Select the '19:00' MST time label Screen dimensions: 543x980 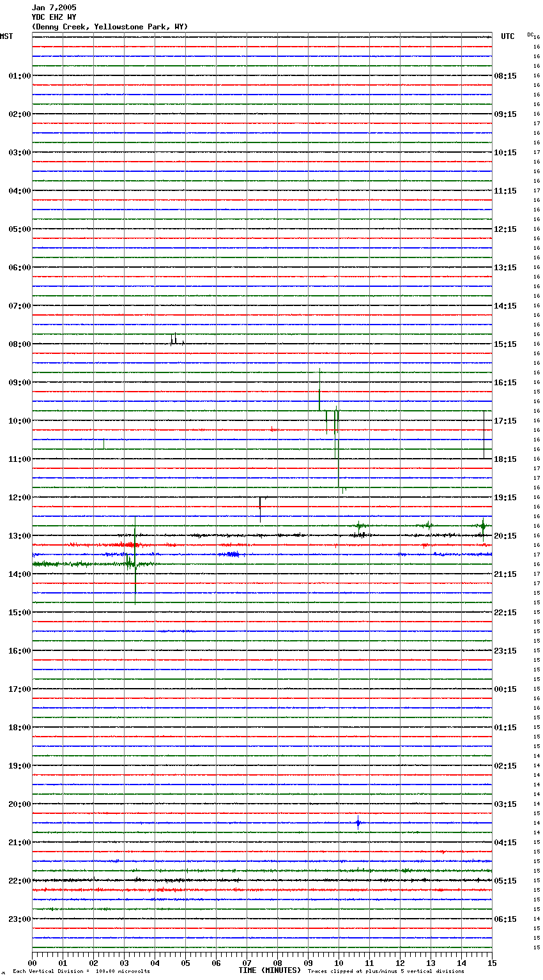tap(20, 766)
